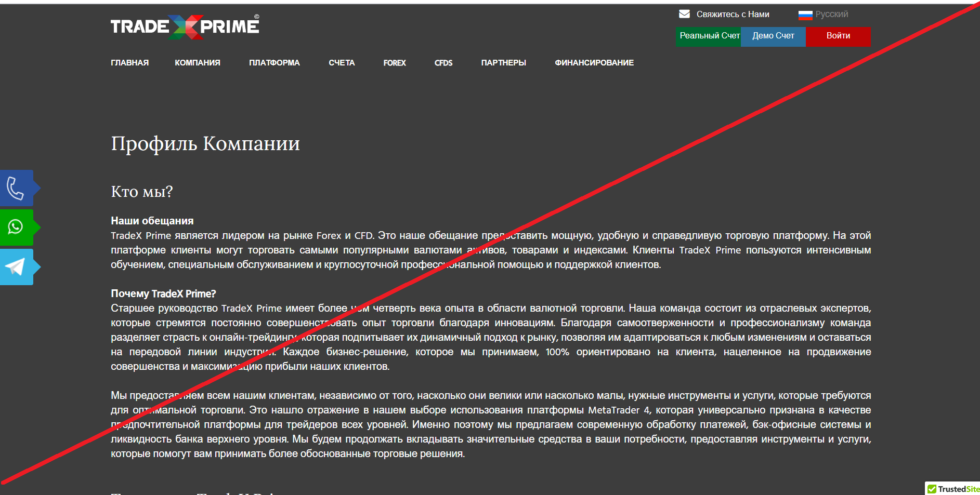Open the ПАРТНЕРЫ menu item
This screenshot has height=495, width=980.
coord(503,63)
